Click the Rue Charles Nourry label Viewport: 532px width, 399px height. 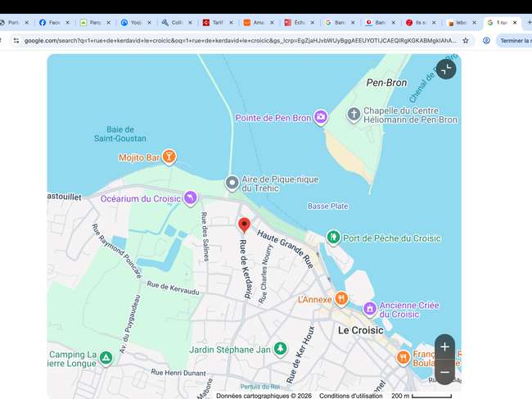(265, 274)
